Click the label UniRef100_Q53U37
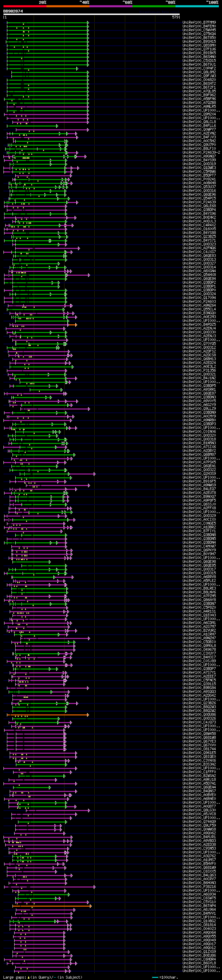The height and width of the screenshot is (980, 222). 199,187
